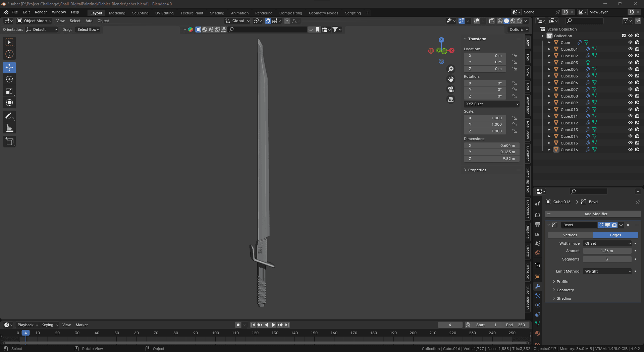The image size is (644, 352).
Task: Click the Bevel Amount 1.26 m field
Action: (x=607, y=251)
